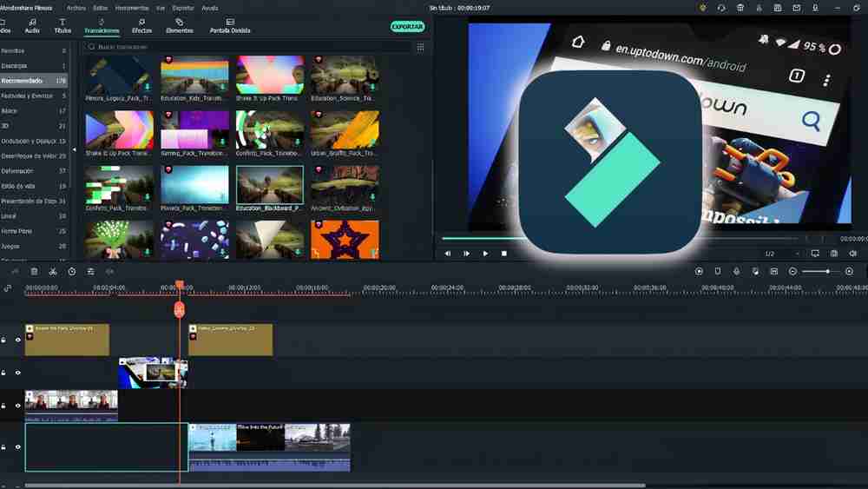This screenshot has width=868, height=489.
Task: Toggle visibility eye of the picture-in-picture clip track
Action: pyautogui.click(x=17, y=373)
